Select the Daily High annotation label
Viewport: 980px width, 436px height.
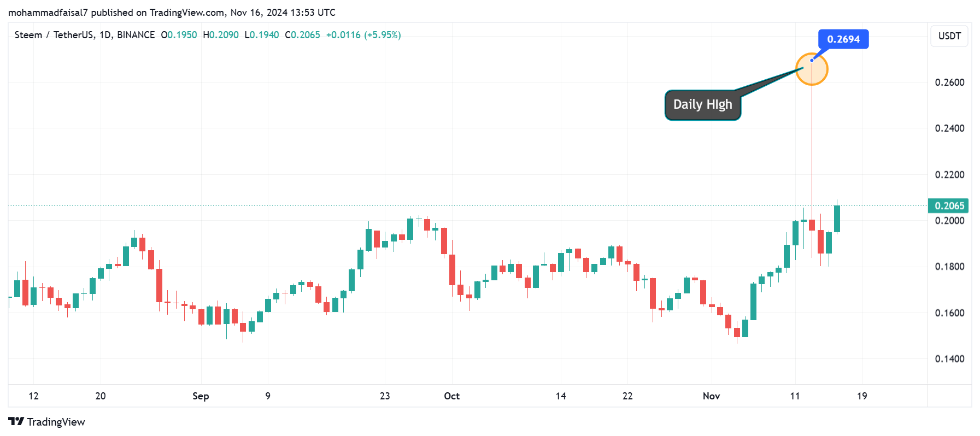[702, 105]
